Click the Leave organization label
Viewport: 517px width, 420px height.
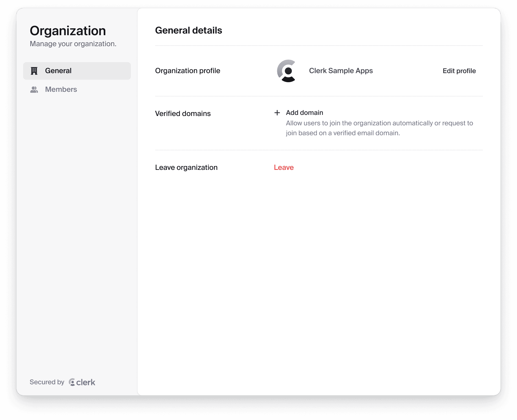point(186,167)
